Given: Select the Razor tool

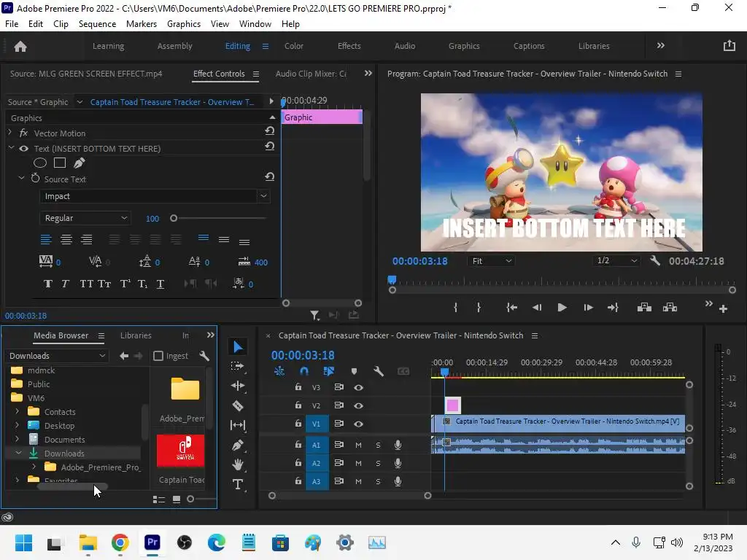Looking at the screenshot, I should (x=238, y=405).
